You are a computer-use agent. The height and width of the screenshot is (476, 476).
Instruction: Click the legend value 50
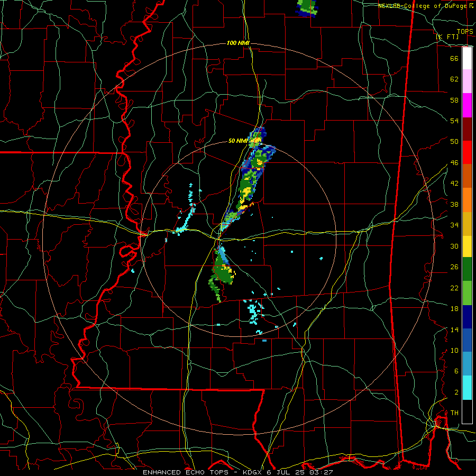(x=454, y=141)
